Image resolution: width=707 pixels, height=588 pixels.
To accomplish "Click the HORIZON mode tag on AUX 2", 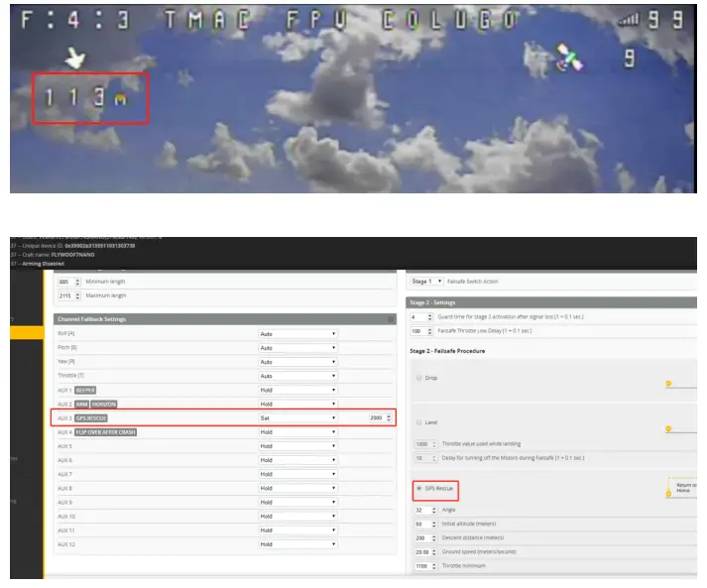I will coord(104,404).
